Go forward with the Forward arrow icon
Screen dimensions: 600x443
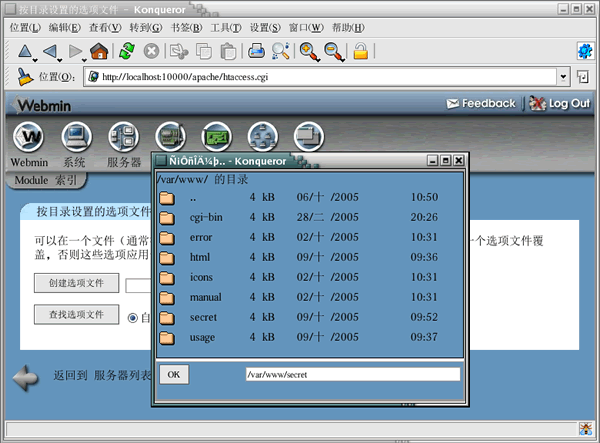click(x=75, y=51)
